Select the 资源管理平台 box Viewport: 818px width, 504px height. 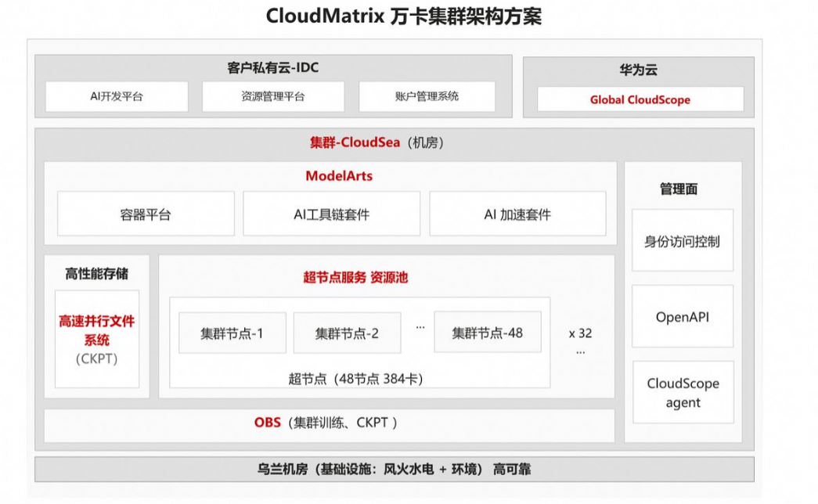pos(273,96)
